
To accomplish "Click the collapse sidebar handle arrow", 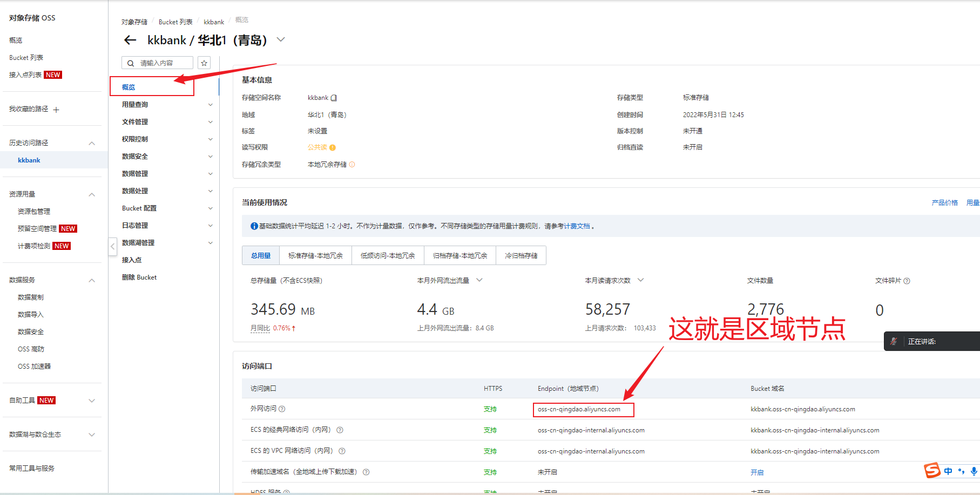I will point(112,247).
